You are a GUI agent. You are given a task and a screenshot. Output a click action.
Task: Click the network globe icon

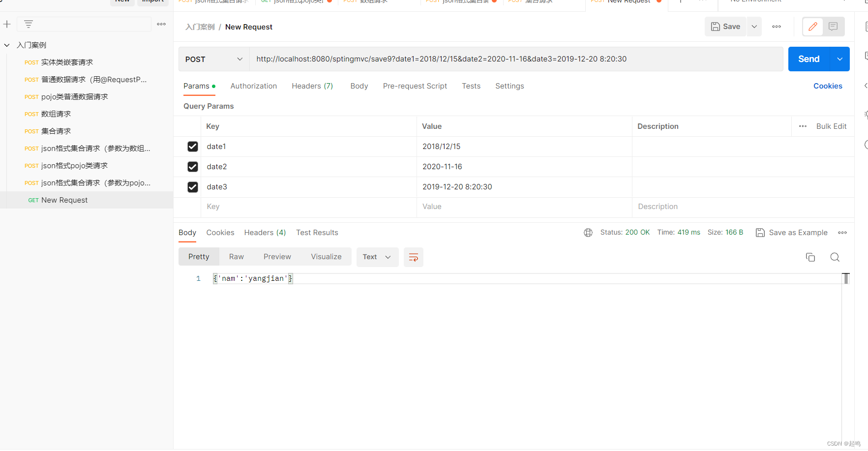click(588, 233)
